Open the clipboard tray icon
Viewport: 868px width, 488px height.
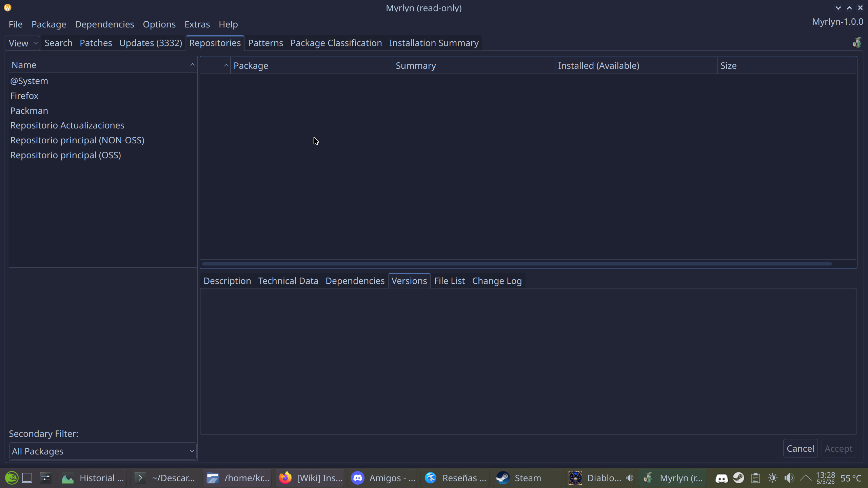click(755, 478)
